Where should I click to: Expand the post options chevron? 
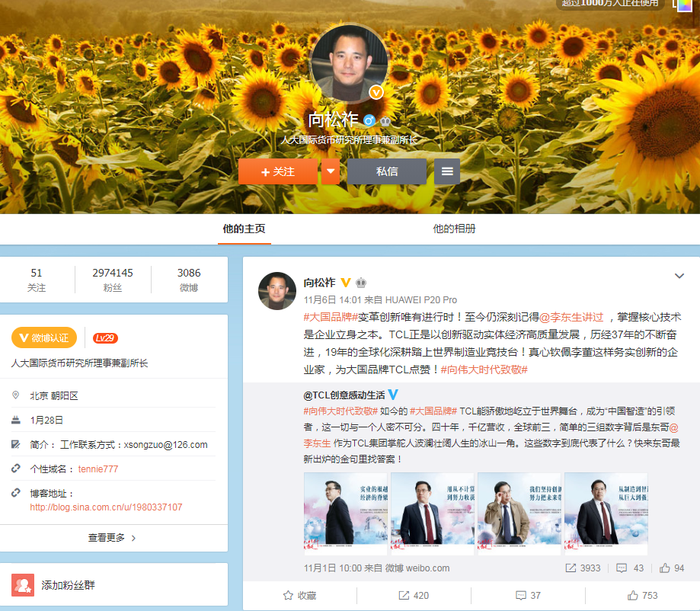click(679, 276)
